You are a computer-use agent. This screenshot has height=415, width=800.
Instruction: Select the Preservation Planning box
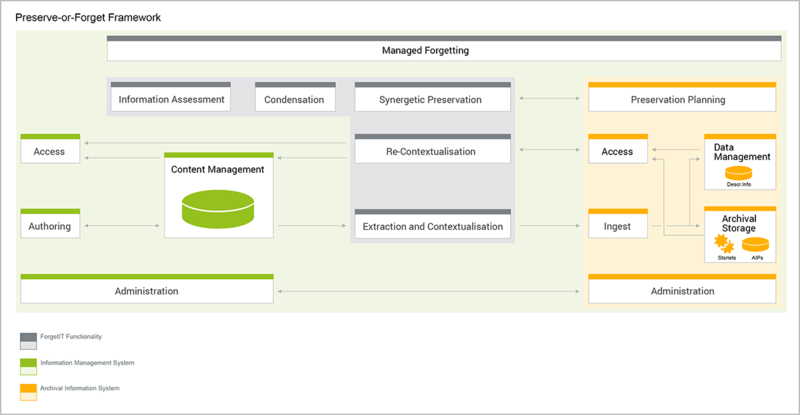pyautogui.click(x=682, y=96)
